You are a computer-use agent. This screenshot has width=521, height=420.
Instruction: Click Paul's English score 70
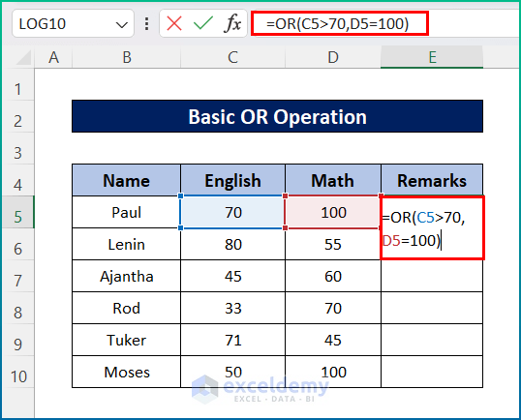(232, 212)
